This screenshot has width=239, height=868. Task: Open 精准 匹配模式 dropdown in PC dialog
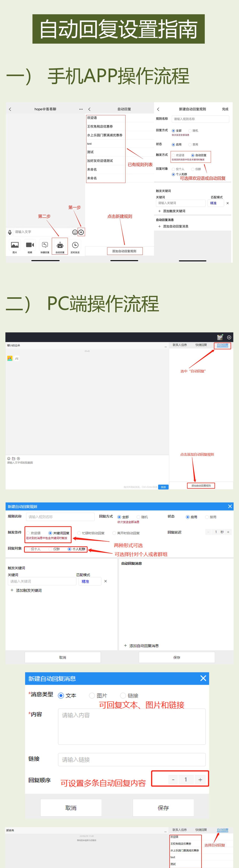point(90,581)
